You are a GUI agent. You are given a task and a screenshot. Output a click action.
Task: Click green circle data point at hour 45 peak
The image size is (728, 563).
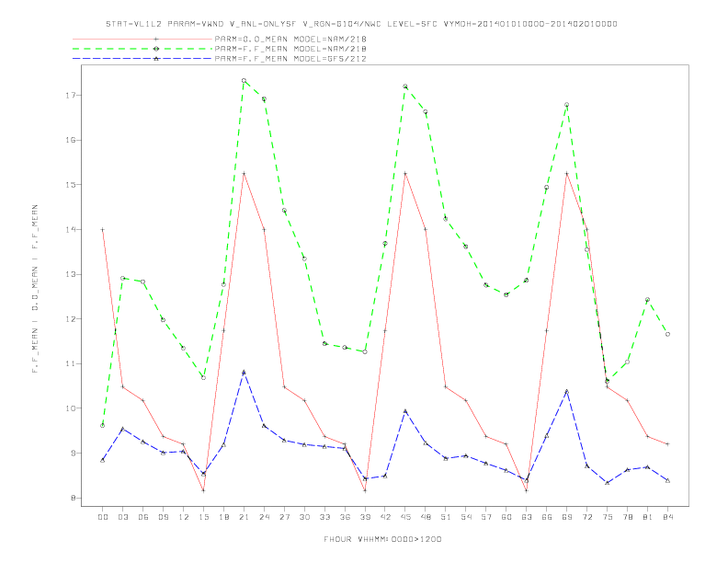[x=405, y=86]
